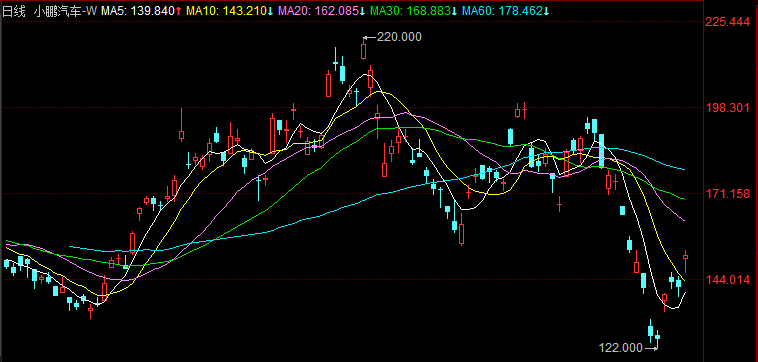Select the 小鹏汽车-W stock name
The image size is (758, 362).
[x=65, y=12]
